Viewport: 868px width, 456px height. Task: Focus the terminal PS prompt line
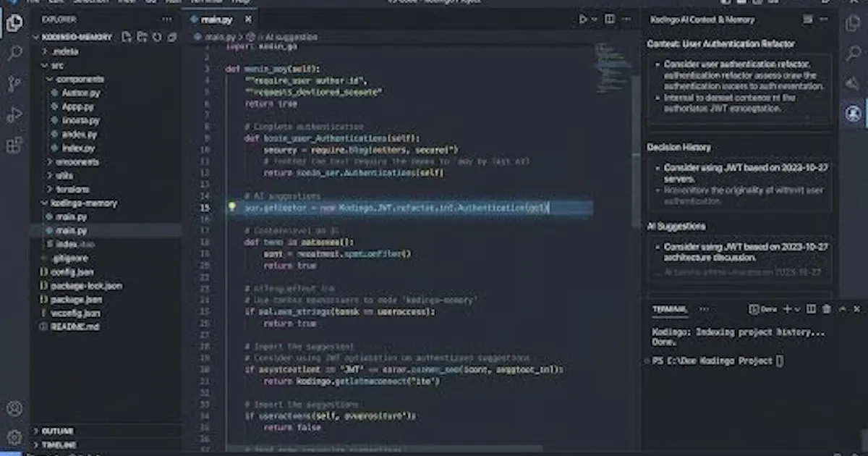point(718,360)
